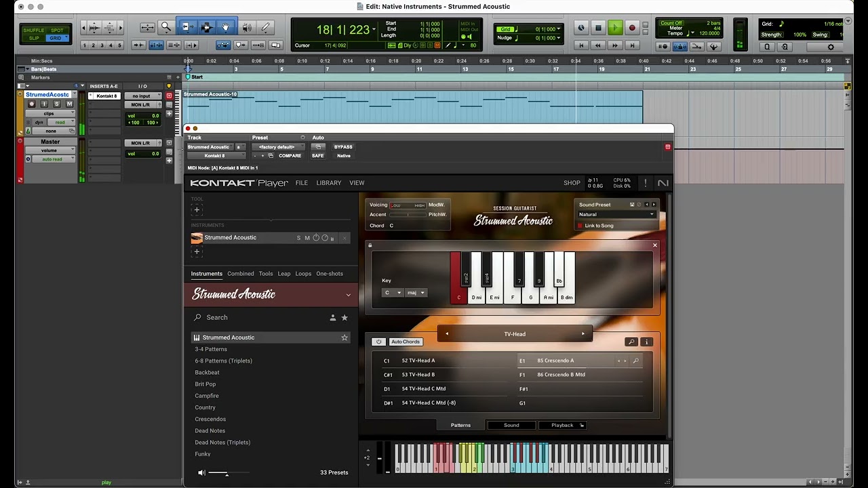Image resolution: width=868 pixels, height=488 pixels.
Task: Select the Zoomer tool in Pro Tools toolbar
Action: 165,27
